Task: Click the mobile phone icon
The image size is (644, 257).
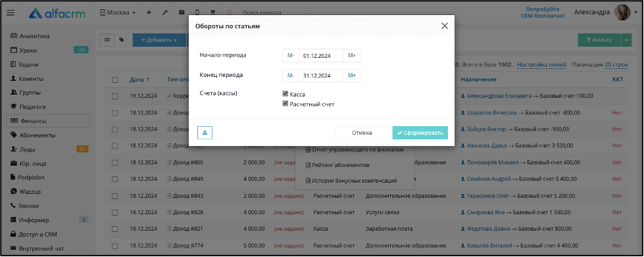Action: click(197, 12)
